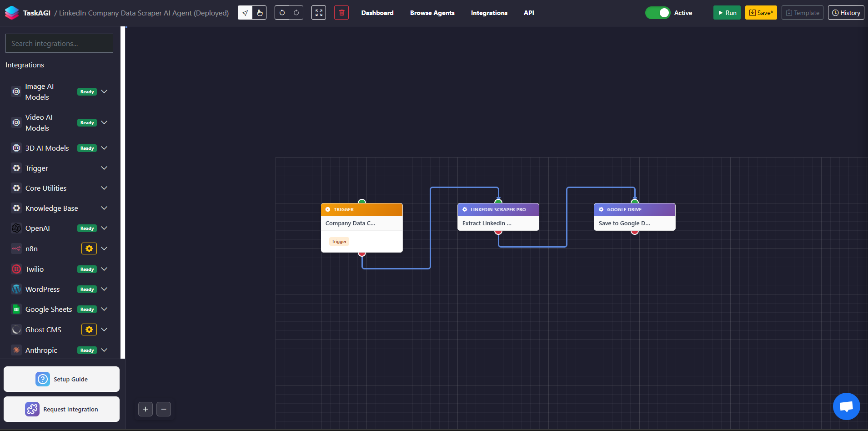
Task: Expand the 3D AI Models section
Action: (104, 148)
